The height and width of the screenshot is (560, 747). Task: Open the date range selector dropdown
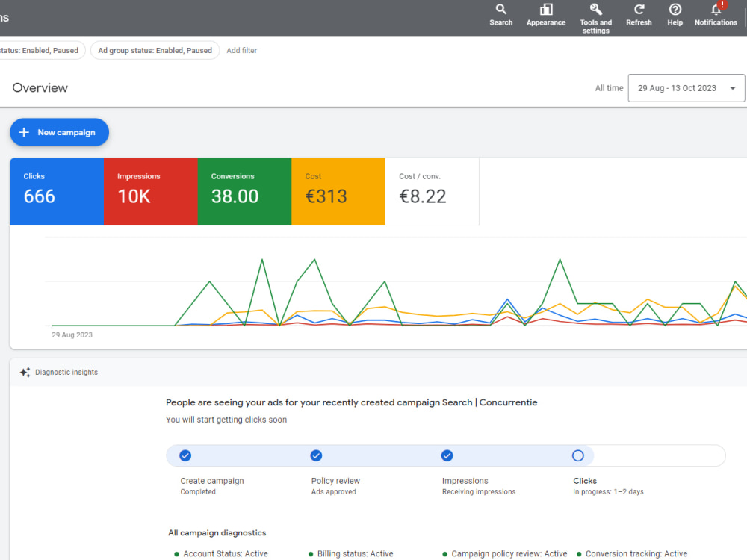click(x=685, y=87)
